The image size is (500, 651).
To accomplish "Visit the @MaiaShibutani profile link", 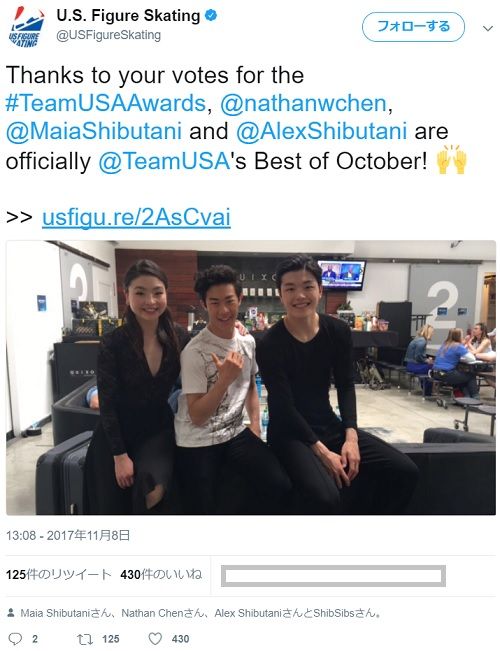I will click(x=94, y=131).
